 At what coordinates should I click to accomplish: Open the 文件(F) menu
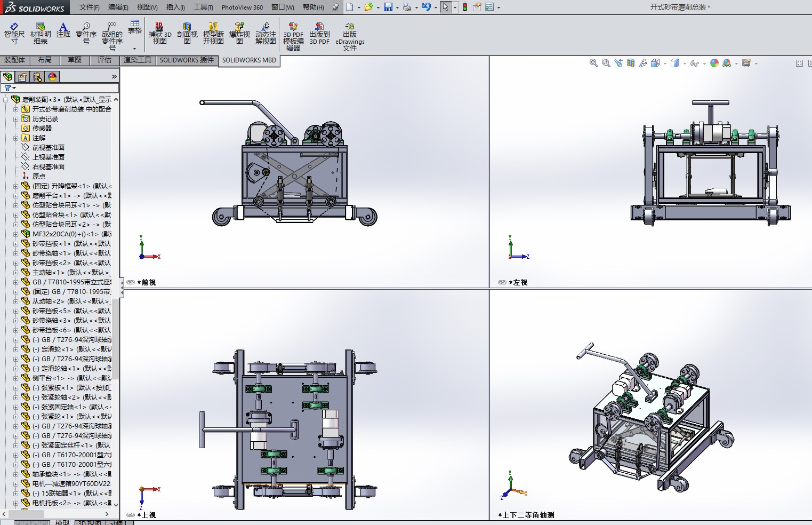click(90, 7)
